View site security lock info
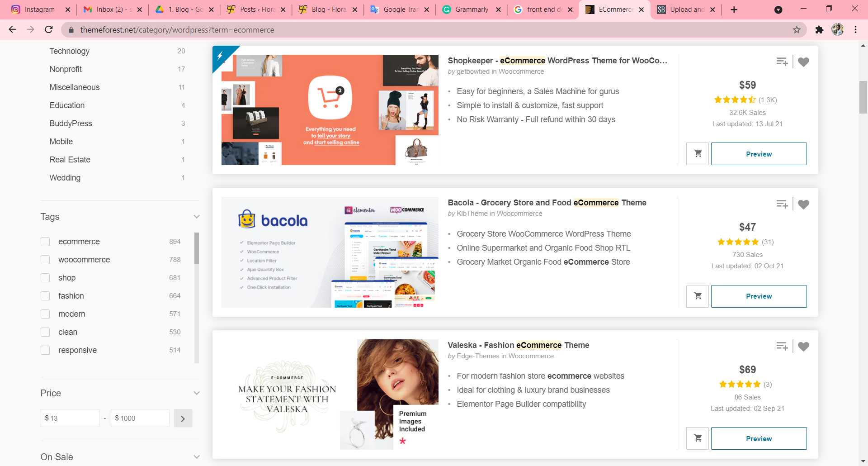Image resolution: width=868 pixels, height=466 pixels. pos(71,30)
